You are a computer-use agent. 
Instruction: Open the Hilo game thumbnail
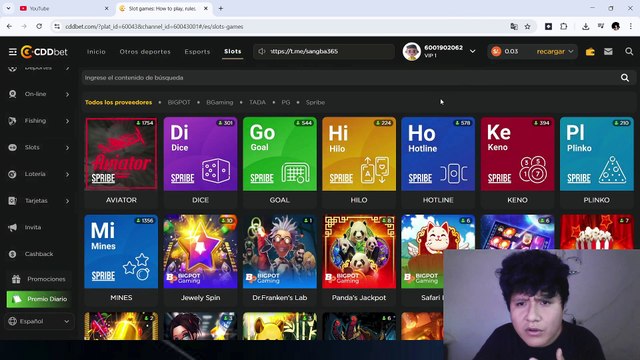click(359, 154)
